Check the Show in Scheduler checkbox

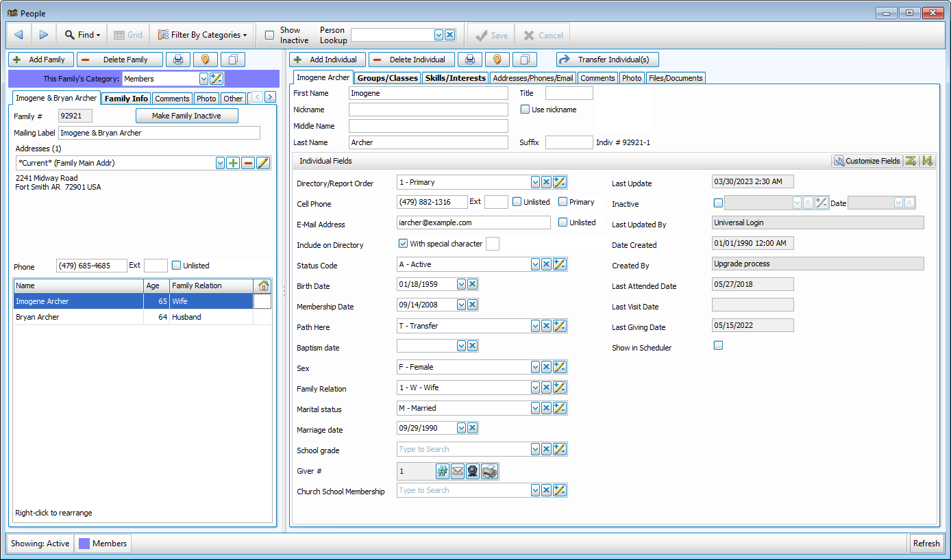(718, 346)
